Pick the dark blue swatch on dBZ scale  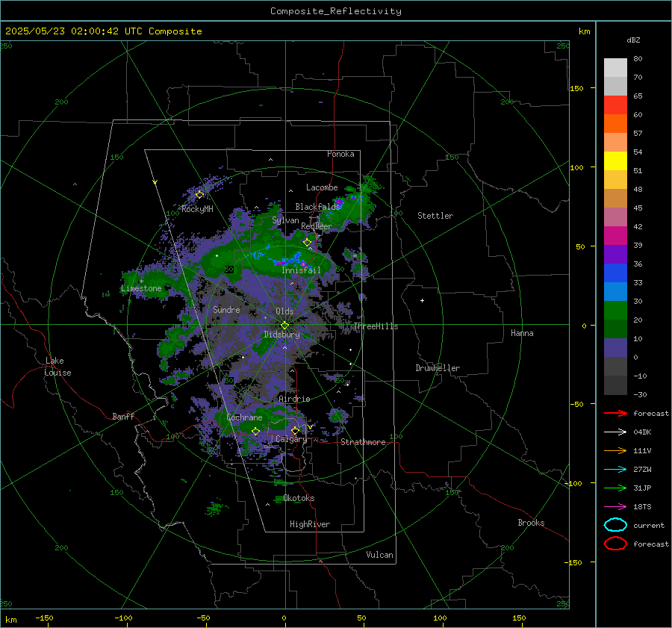615,273
